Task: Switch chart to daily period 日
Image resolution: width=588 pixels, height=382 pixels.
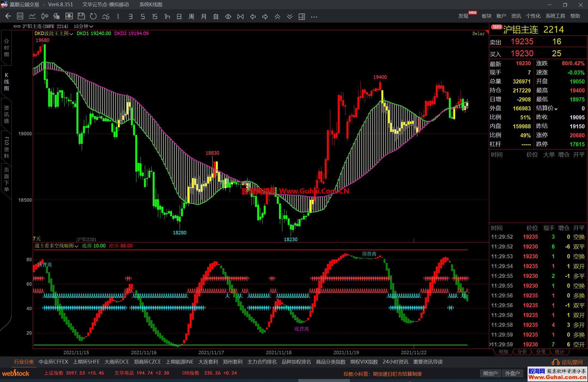Action: [x=179, y=17]
